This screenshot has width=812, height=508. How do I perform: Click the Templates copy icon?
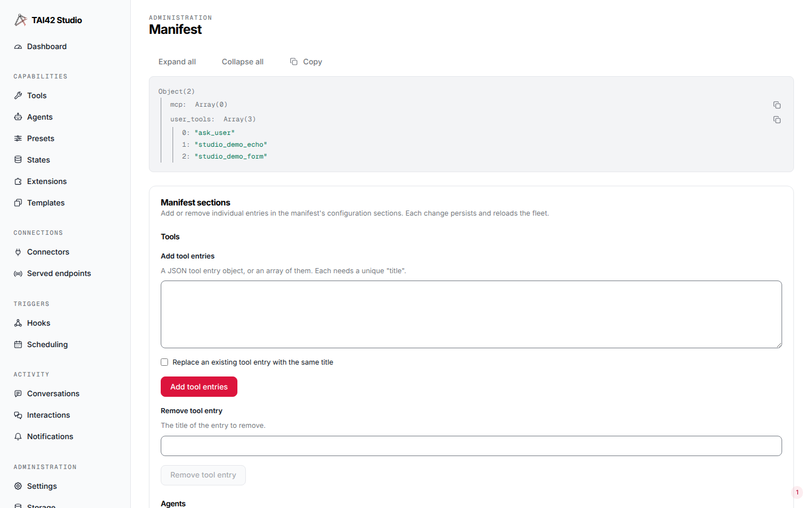click(18, 203)
